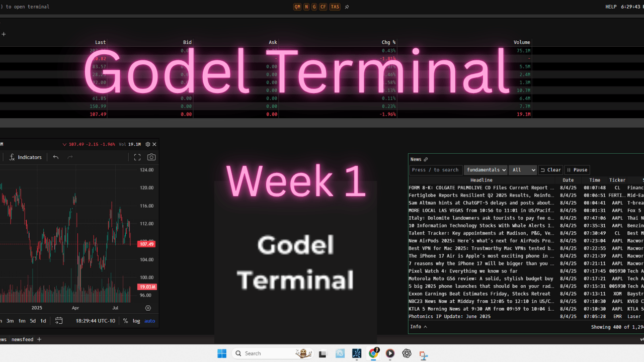Toggle chart fullscreen mode
This screenshot has height=362, width=644.
[x=137, y=157]
